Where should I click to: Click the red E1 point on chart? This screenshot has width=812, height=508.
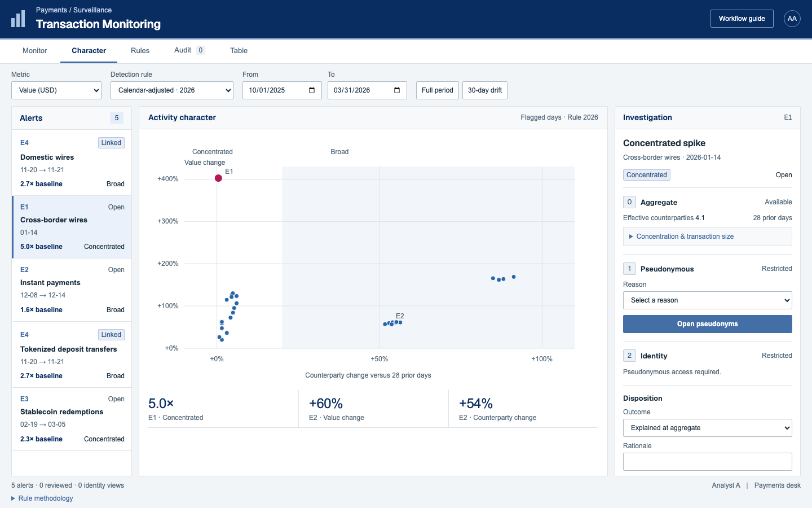pyautogui.click(x=218, y=178)
